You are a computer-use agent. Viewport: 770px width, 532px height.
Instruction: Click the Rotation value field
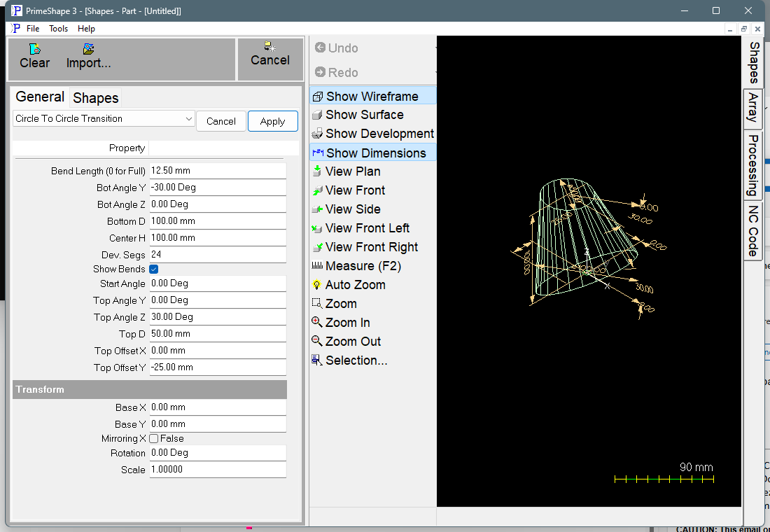pos(218,453)
